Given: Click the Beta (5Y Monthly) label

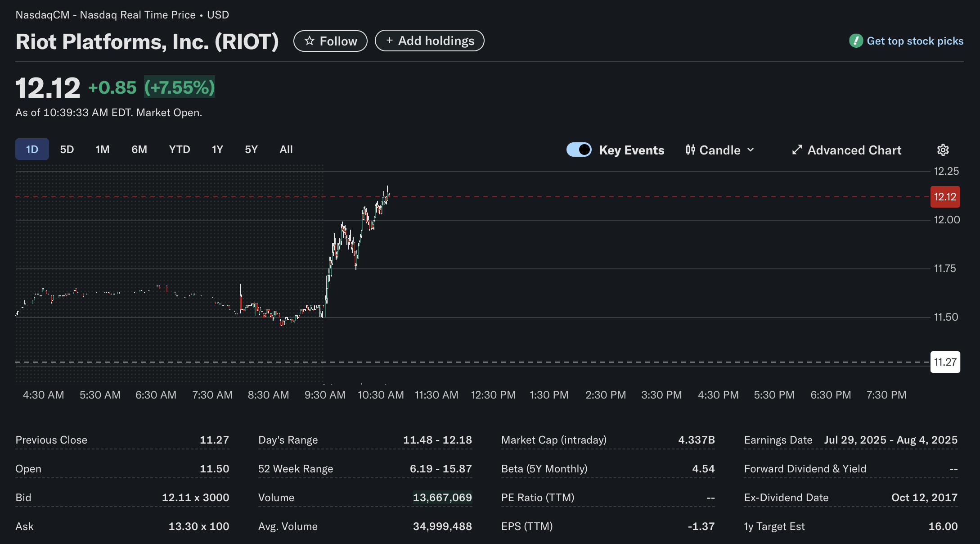Looking at the screenshot, I should (x=544, y=469).
